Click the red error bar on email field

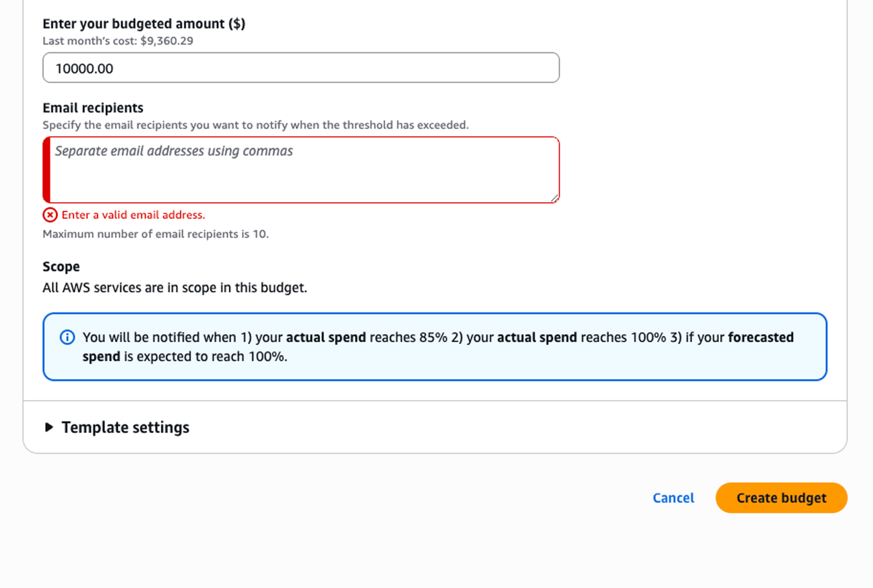point(46,170)
